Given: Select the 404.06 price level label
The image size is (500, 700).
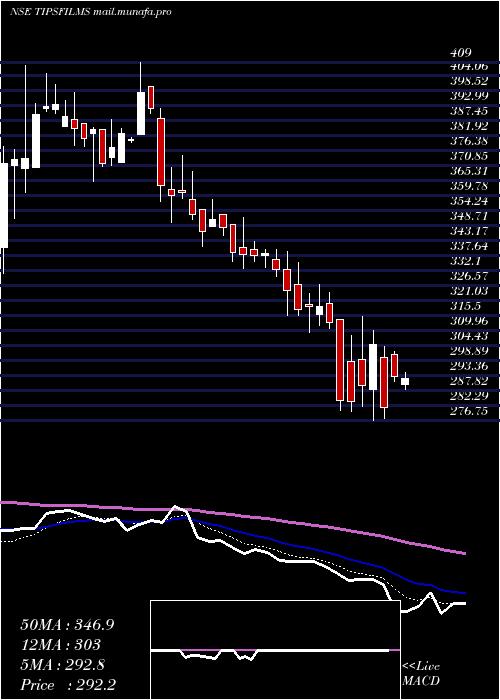Looking at the screenshot, I should click(469, 66).
